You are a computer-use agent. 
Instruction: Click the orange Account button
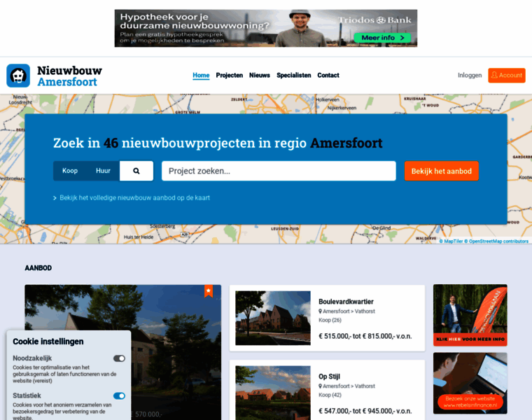pos(507,76)
